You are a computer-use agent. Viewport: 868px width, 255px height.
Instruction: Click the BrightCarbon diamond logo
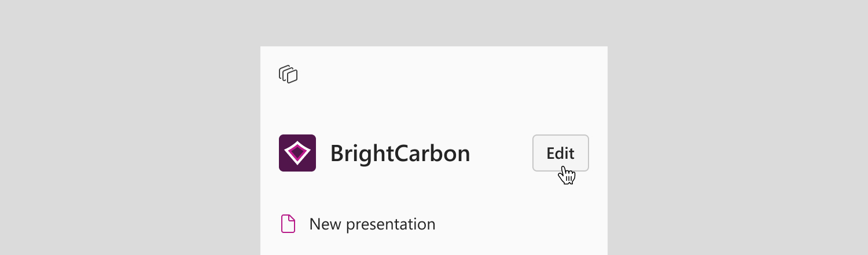point(297,153)
